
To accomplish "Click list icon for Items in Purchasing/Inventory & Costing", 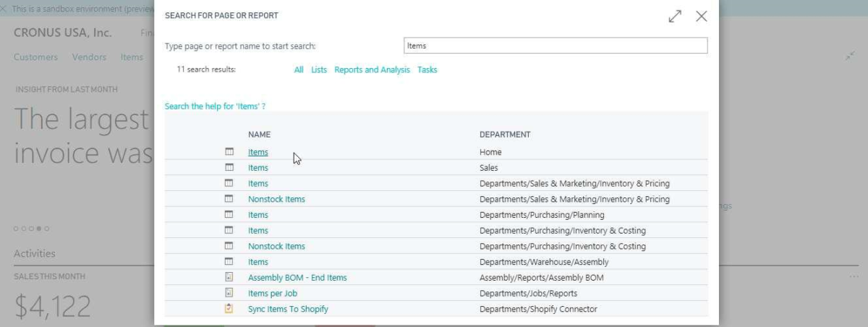I will [x=229, y=231].
